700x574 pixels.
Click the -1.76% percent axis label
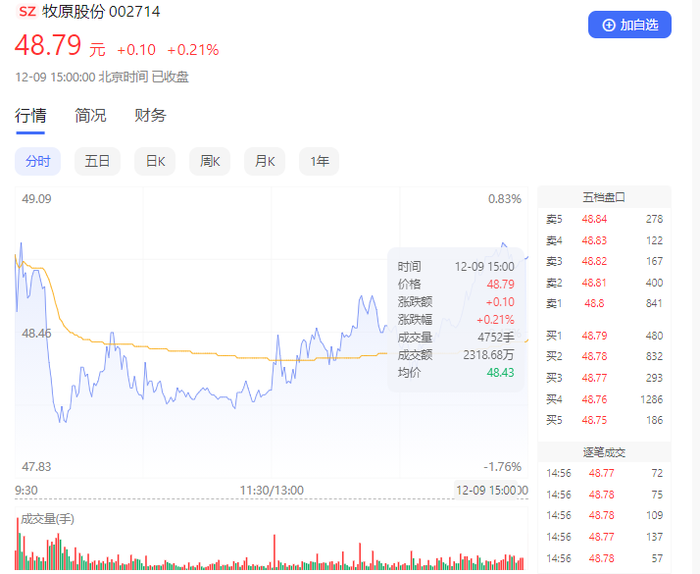503,467
